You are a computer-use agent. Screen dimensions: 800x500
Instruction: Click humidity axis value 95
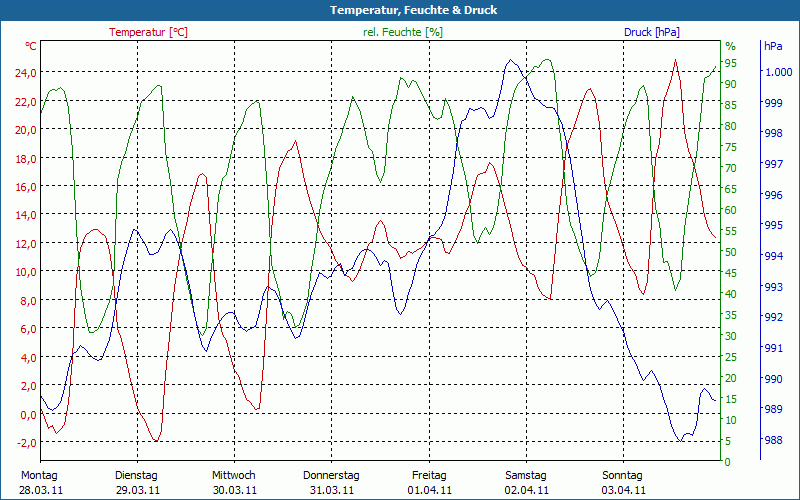coord(731,63)
